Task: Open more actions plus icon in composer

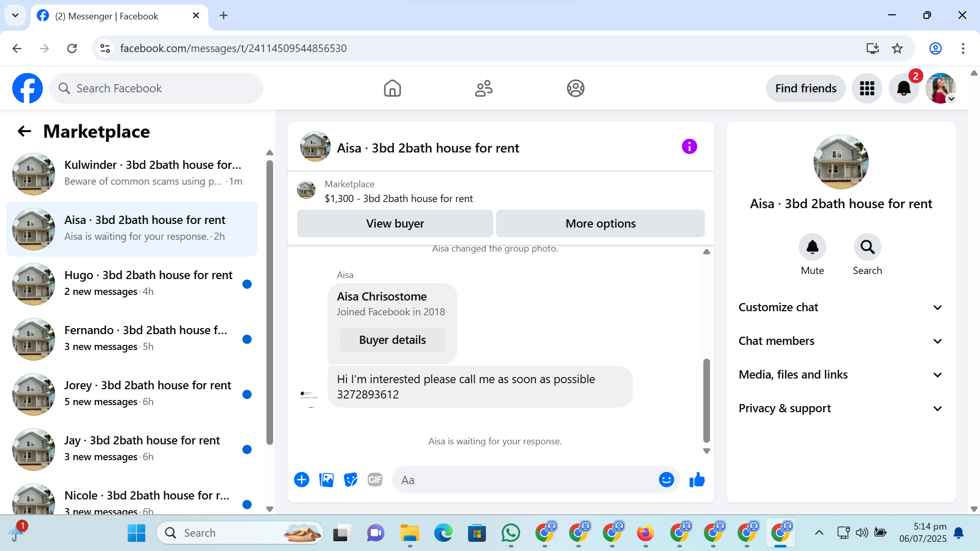Action: [x=302, y=480]
